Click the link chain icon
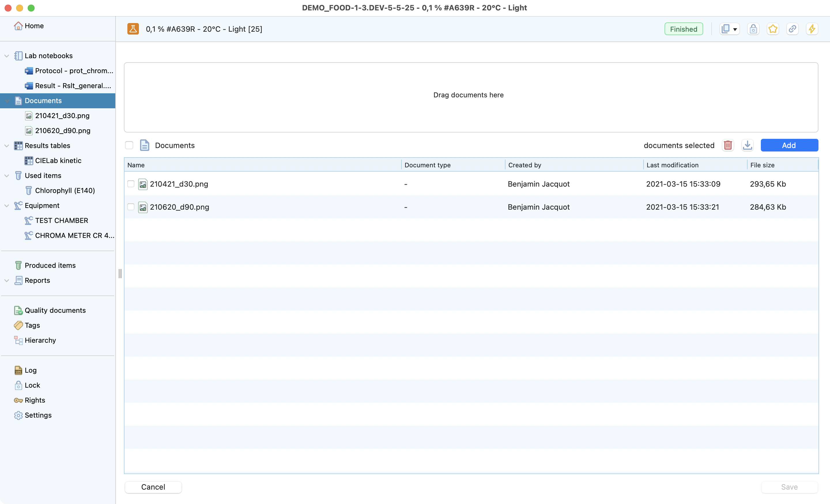This screenshot has height=504, width=830. 792,29
